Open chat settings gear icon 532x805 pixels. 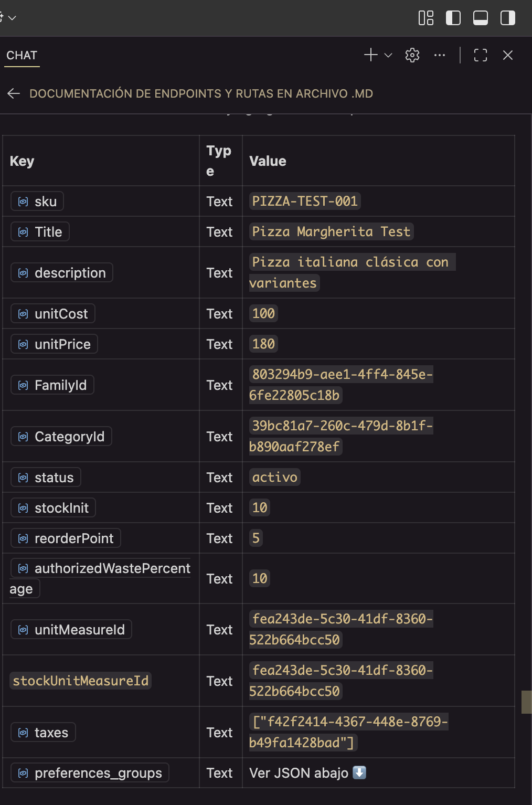click(412, 55)
